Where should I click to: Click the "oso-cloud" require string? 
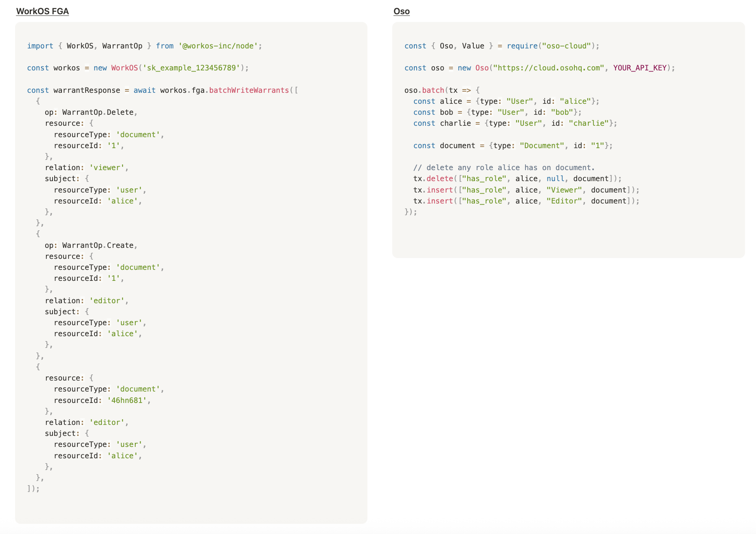[566, 46]
